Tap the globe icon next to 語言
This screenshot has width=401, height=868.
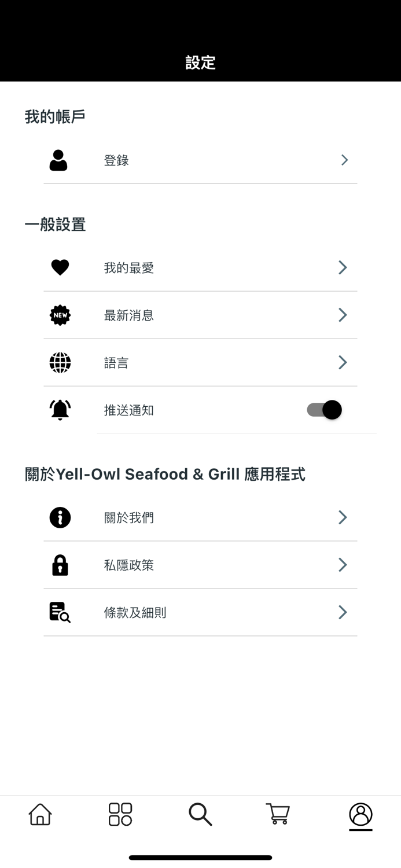pos(60,362)
